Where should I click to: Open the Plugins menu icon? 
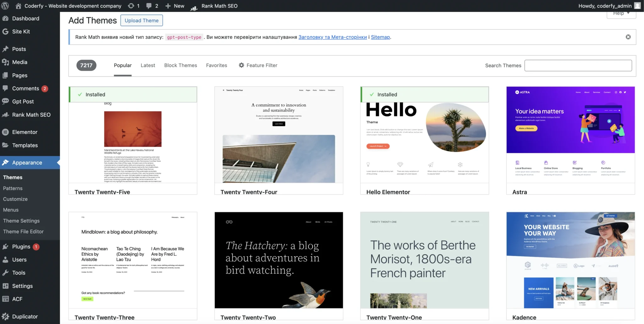5,247
